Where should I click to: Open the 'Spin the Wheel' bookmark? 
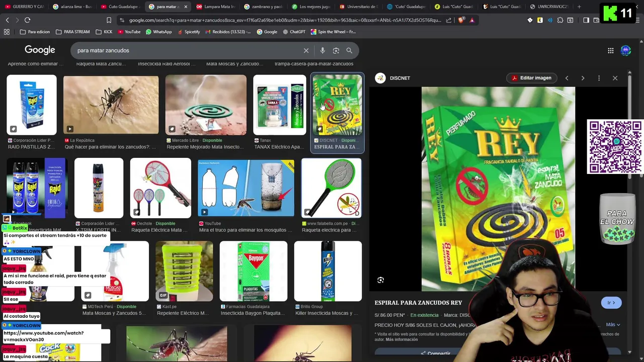tap(333, 32)
